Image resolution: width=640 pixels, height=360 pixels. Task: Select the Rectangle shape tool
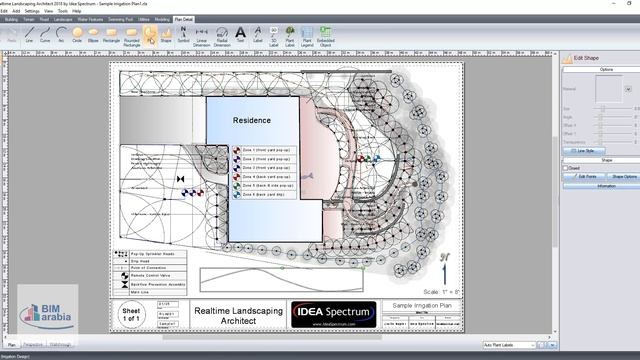point(111,35)
